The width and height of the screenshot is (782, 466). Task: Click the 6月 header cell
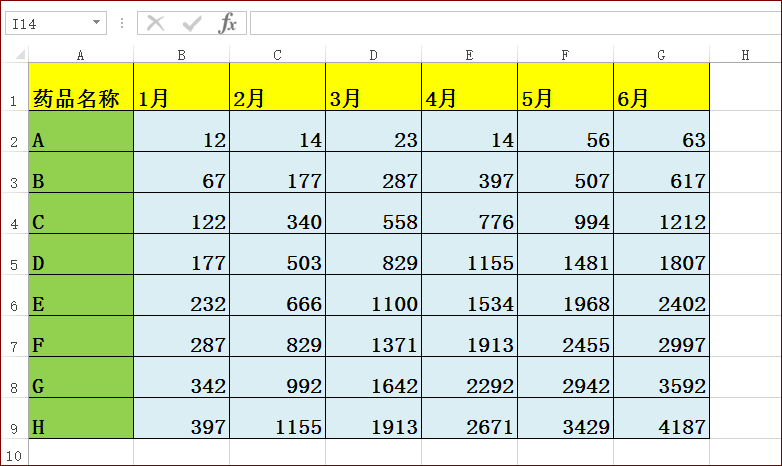click(x=661, y=87)
